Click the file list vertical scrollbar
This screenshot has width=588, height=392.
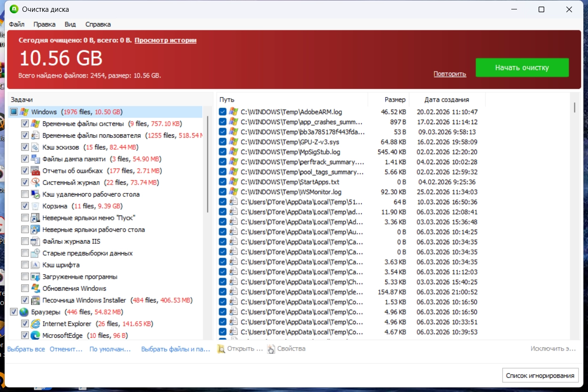point(574,107)
